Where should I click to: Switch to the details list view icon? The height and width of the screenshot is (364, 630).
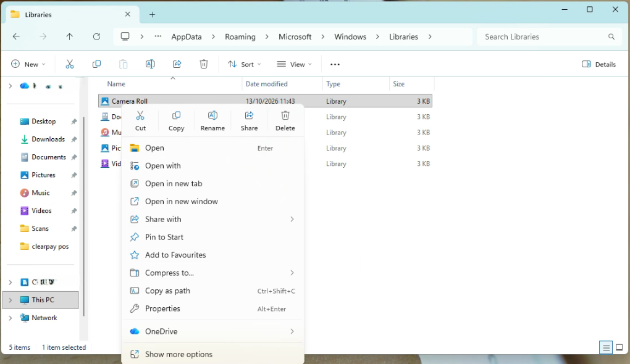coord(605,347)
